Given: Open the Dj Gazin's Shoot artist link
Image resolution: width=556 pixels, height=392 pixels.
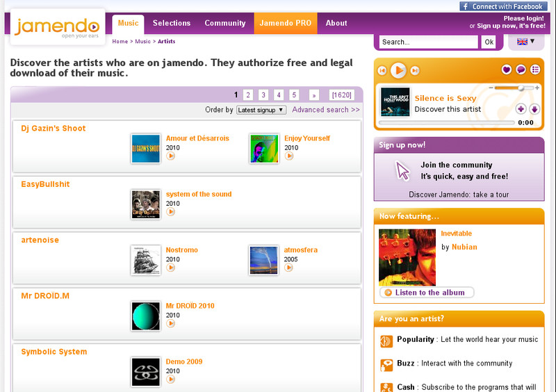Looking at the screenshot, I should (x=54, y=129).
